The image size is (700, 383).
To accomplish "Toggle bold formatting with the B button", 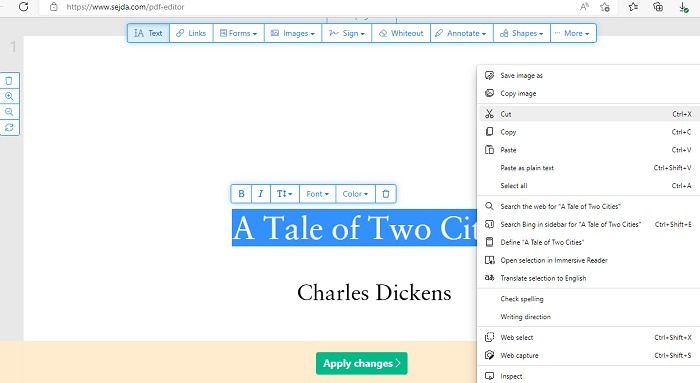I will click(241, 194).
